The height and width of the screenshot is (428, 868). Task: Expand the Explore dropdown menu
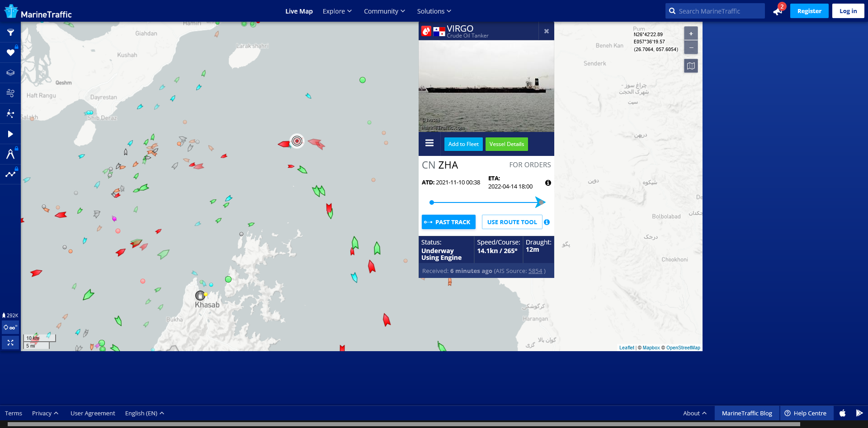coord(337,11)
